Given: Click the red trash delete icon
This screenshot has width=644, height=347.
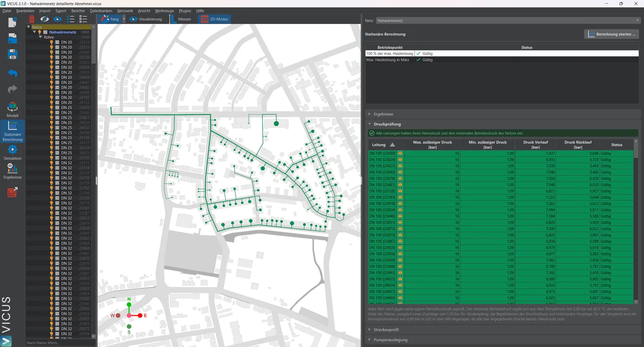Looking at the screenshot, I should click(32, 19).
